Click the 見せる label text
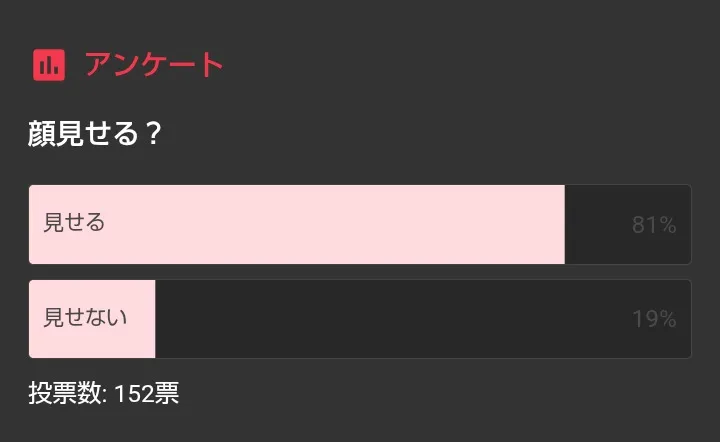The height and width of the screenshot is (442, 720). [x=74, y=223]
